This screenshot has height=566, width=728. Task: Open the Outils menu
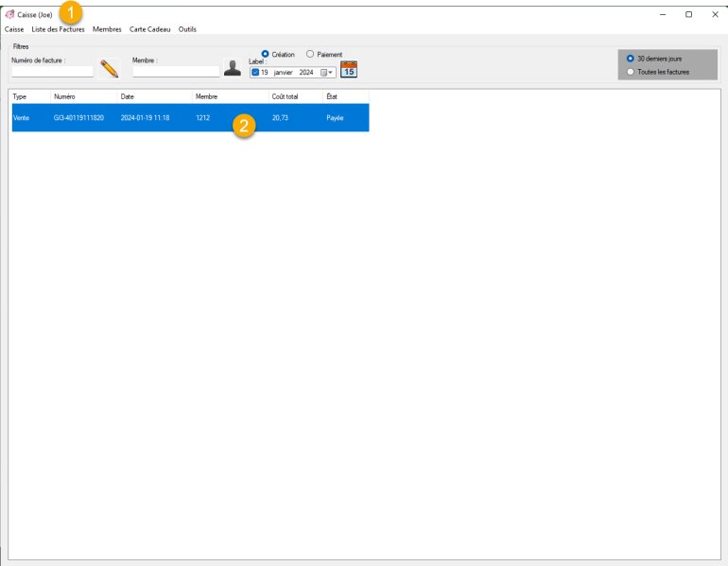pos(187,29)
